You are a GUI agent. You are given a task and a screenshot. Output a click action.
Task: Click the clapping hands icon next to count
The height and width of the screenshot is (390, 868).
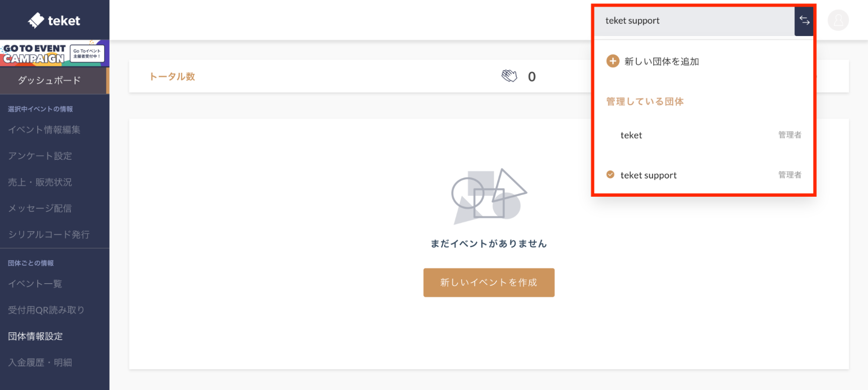coord(509,76)
